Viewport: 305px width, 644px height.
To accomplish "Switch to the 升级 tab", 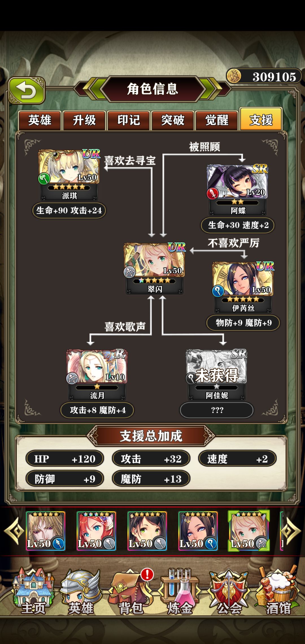I will pyautogui.click(x=84, y=120).
